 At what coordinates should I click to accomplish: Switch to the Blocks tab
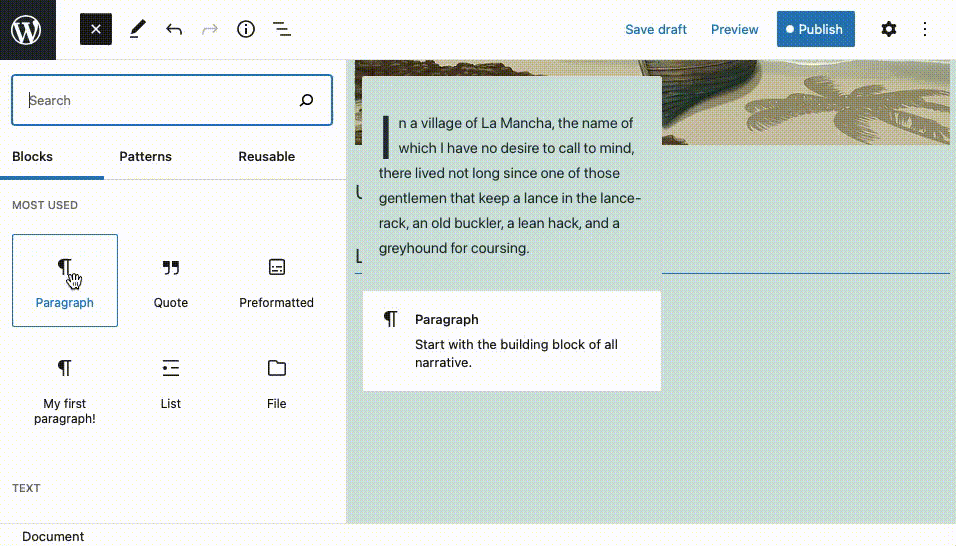[x=32, y=157]
